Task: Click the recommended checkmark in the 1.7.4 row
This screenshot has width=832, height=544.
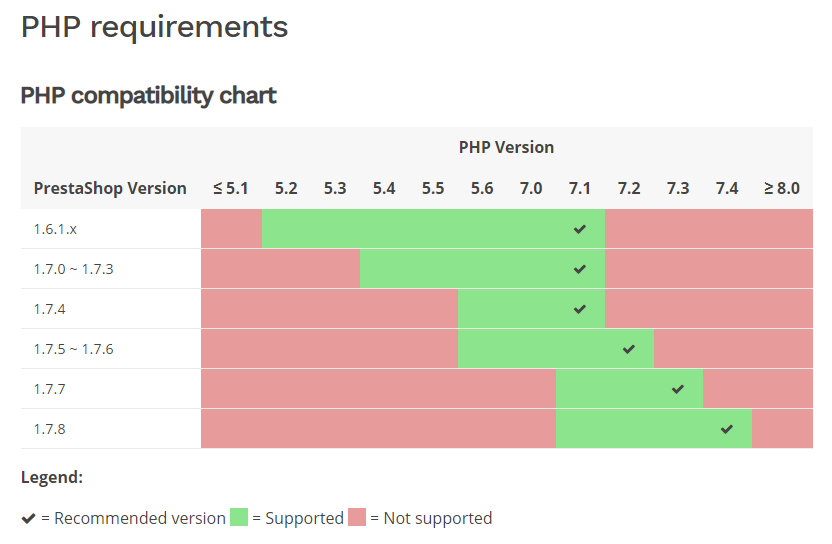Action: (580, 309)
